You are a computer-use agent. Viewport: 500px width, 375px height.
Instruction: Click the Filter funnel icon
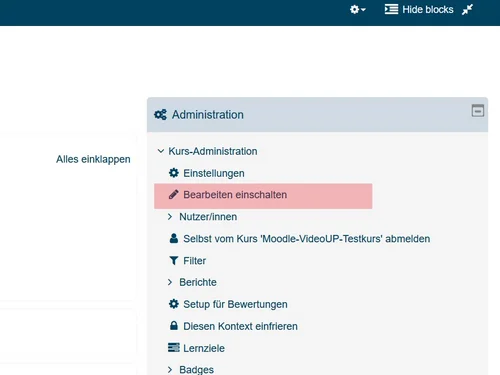point(174,260)
